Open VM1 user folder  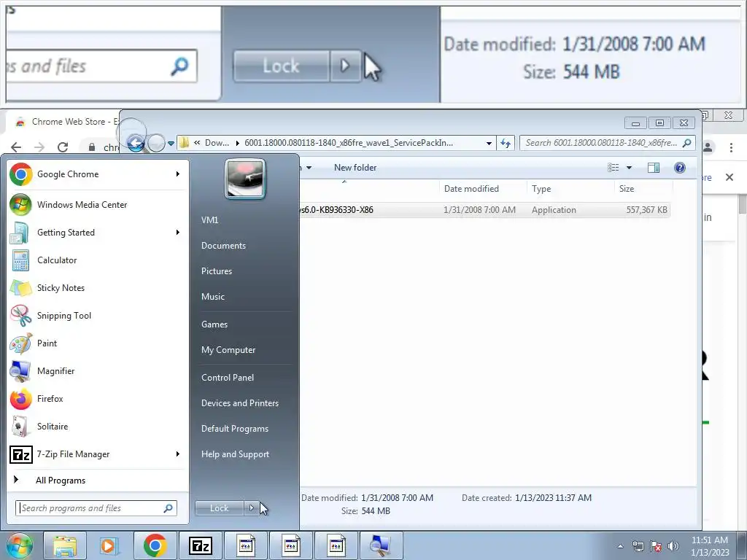[209, 220]
